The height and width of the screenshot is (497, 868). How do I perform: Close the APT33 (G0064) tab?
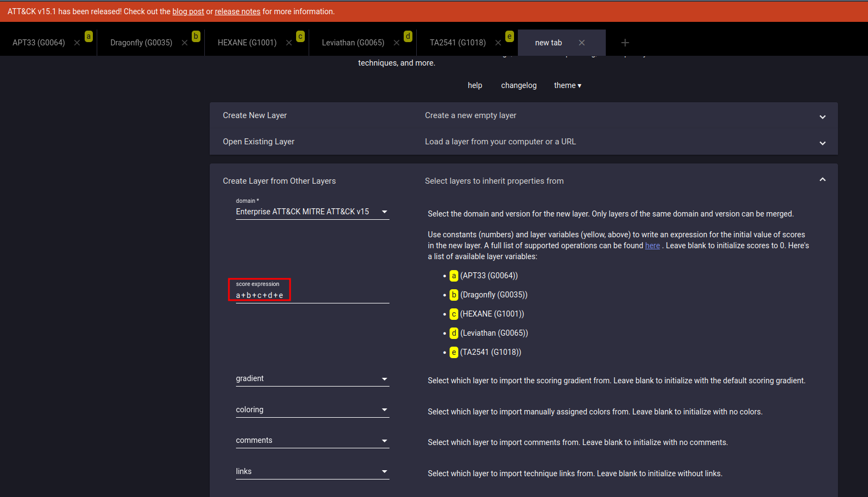(x=77, y=43)
